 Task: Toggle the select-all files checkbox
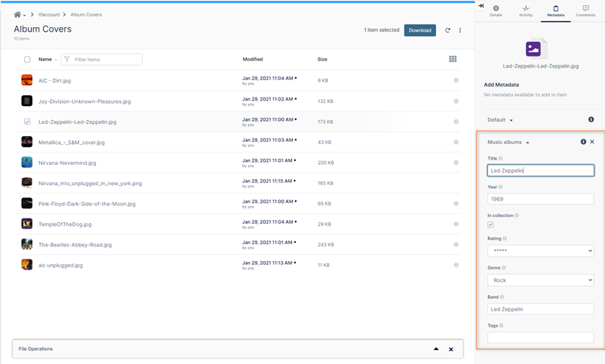coord(27,60)
